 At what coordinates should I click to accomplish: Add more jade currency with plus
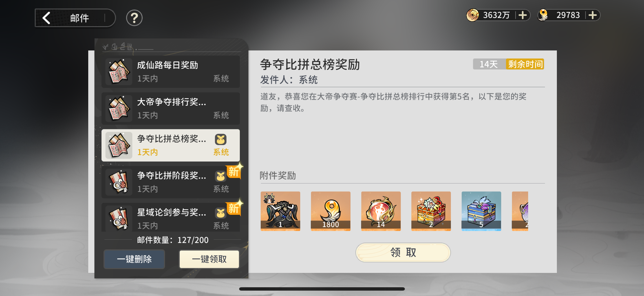(x=593, y=15)
